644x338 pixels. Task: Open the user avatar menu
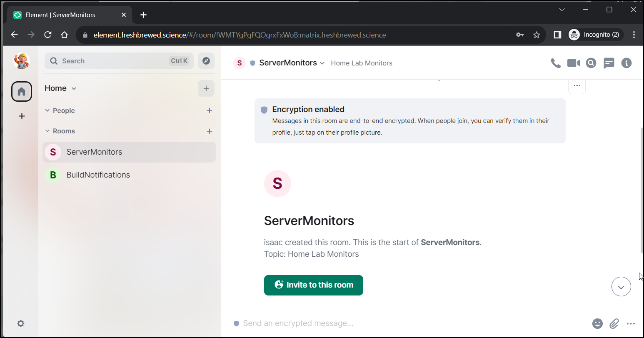pos(22,61)
